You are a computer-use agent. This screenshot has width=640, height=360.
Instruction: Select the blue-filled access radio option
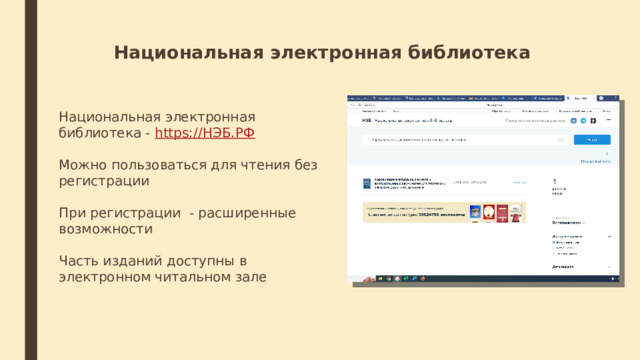(x=554, y=242)
